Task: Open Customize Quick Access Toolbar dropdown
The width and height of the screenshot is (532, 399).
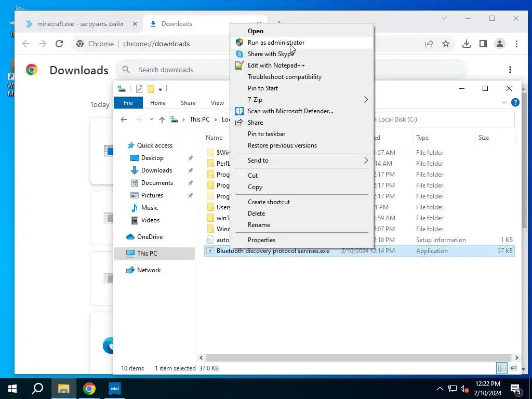Action: coord(160,89)
